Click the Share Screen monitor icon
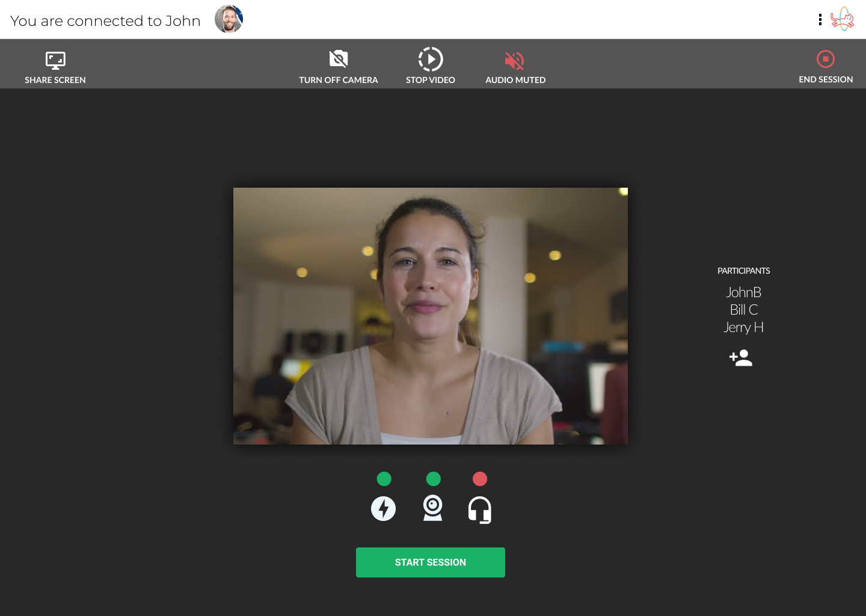866x616 pixels. 55,60
